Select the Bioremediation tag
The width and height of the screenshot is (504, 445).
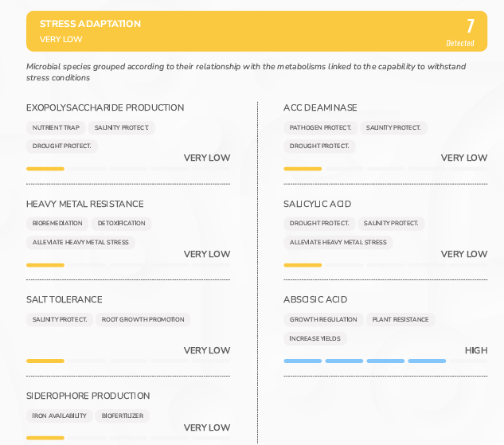[57, 224]
